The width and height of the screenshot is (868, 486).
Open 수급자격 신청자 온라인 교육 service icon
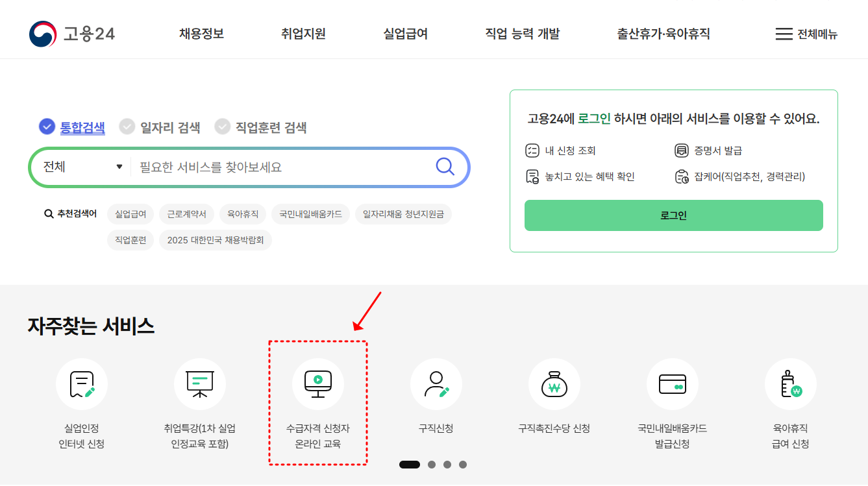click(317, 383)
